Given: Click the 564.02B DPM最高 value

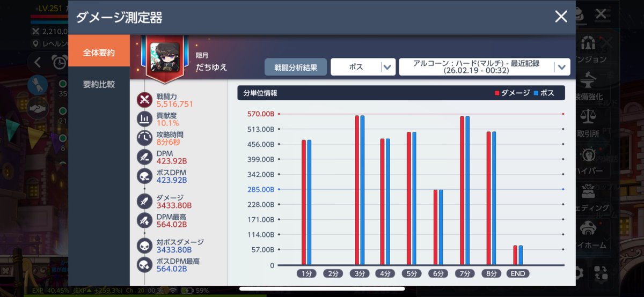Looking at the screenshot, I should point(172,224).
